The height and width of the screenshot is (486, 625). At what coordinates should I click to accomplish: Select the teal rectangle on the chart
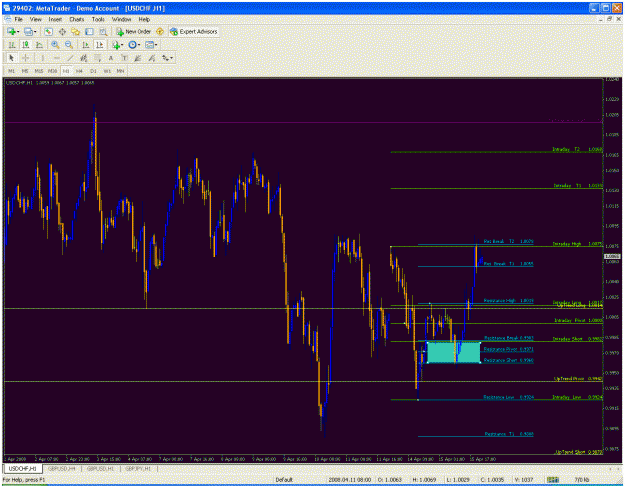(454, 352)
